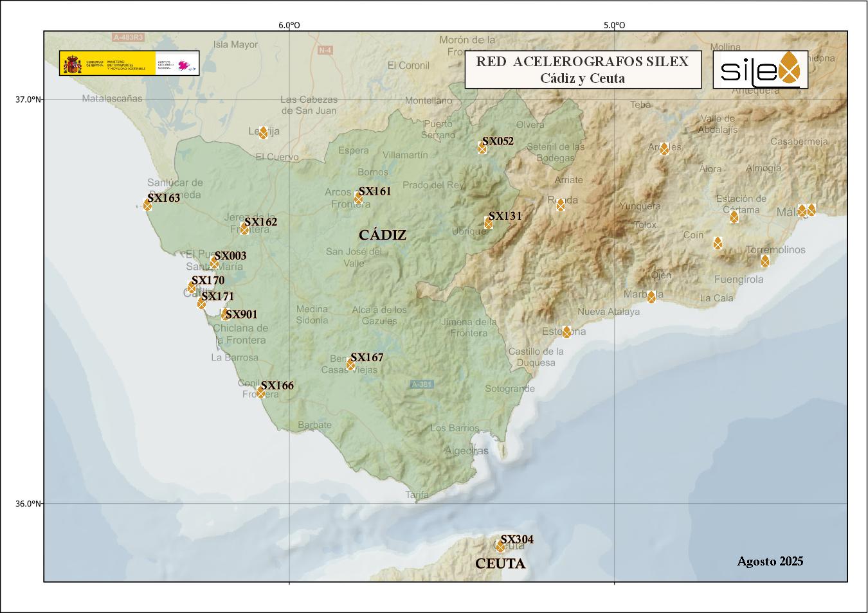Click the SX161 marker near Arcos

358,199
